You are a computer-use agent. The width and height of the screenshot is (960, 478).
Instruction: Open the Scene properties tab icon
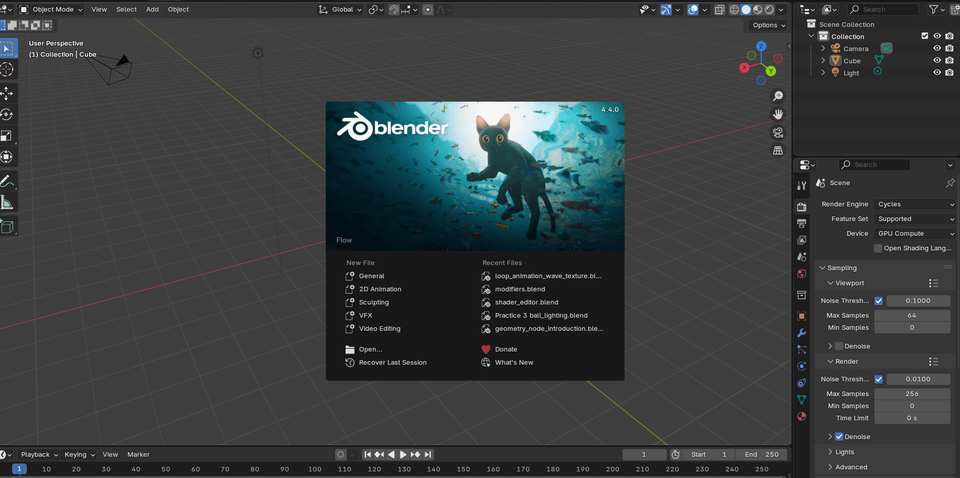point(801,256)
